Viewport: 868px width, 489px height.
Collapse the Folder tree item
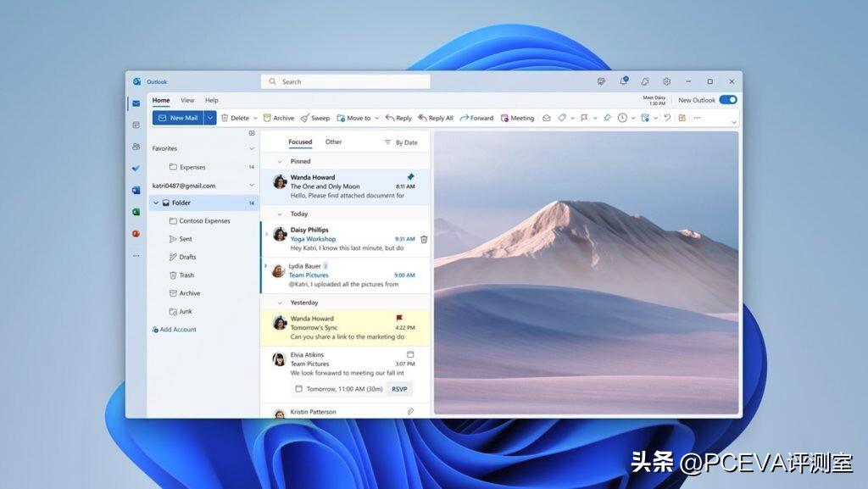pyautogui.click(x=157, y=203)
